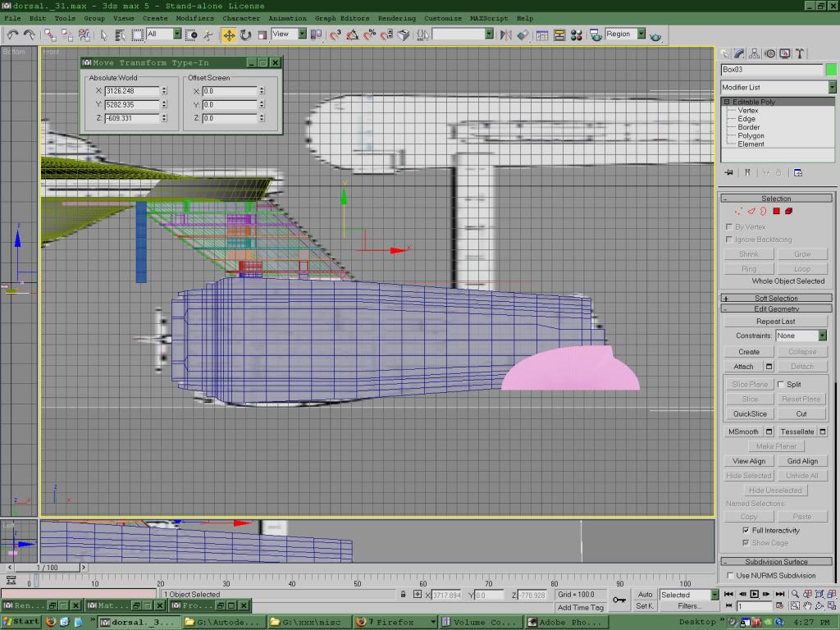
Task: Choose the Select Object arrow tool
Action: pyautogui.click(x=104, y=35)
